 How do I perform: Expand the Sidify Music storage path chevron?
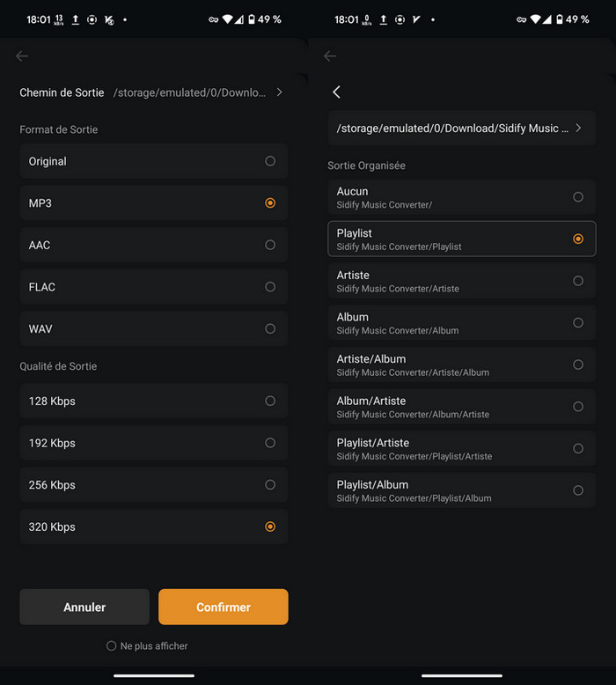(578, 129)
